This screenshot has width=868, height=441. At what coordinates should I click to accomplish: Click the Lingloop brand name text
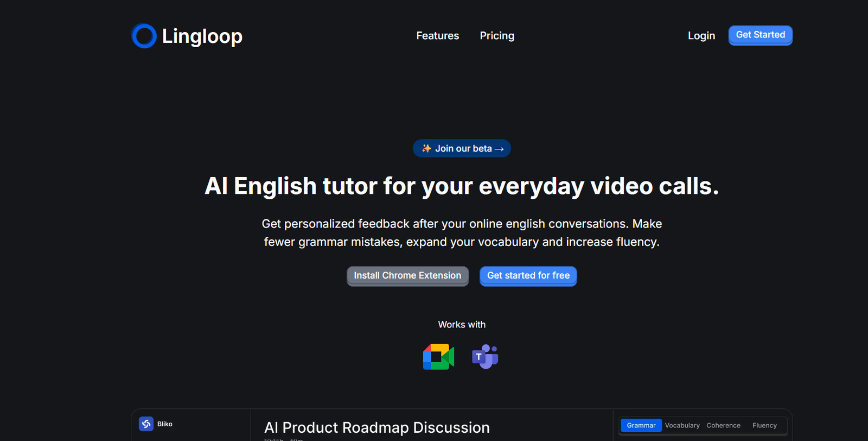point(202,36)
